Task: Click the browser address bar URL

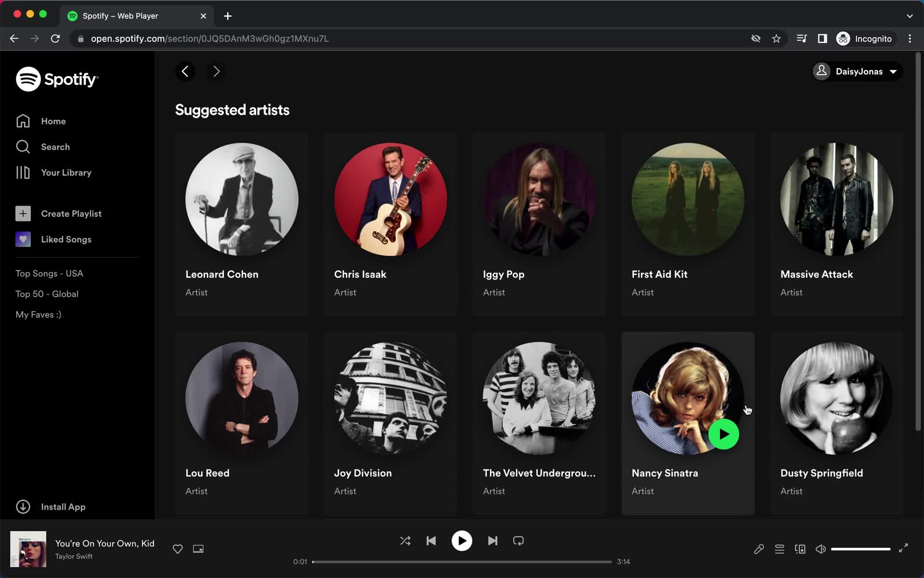Action: [x=209, y=39]
